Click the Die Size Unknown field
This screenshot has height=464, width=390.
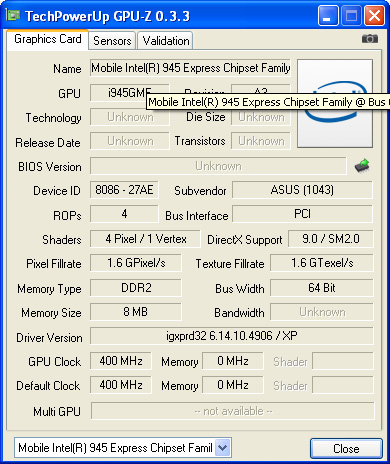tap(261, 117)
